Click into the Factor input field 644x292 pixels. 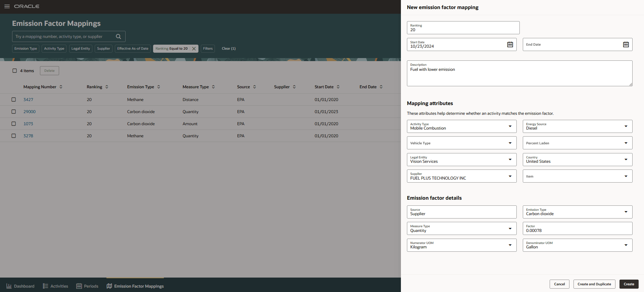(x=577, y=229)
